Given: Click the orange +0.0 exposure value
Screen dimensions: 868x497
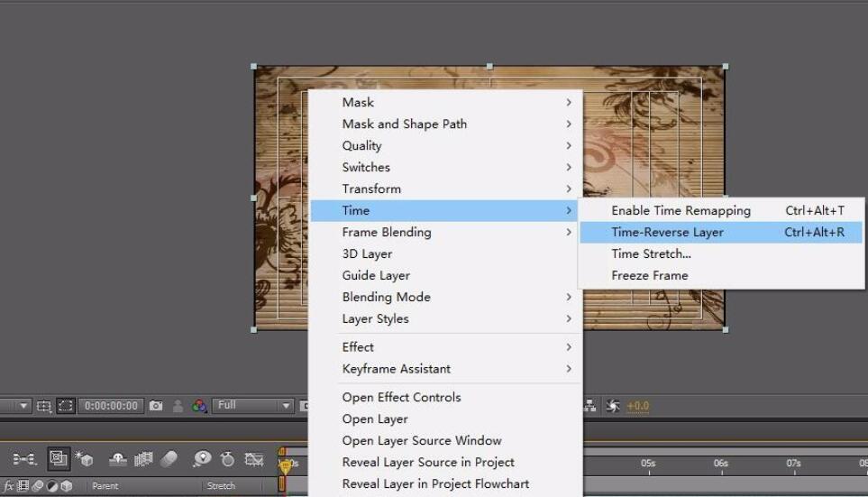Looking at the screenshot, I should 638,406.
